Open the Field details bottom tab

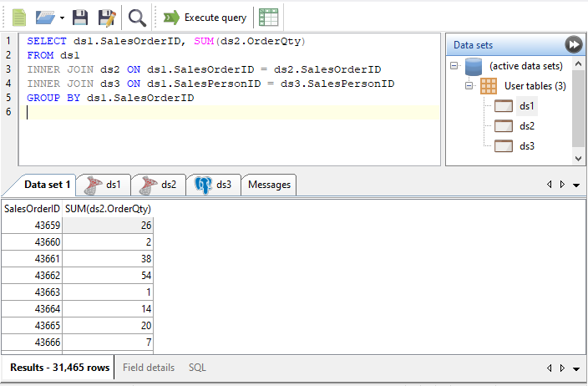pos(149,368)
